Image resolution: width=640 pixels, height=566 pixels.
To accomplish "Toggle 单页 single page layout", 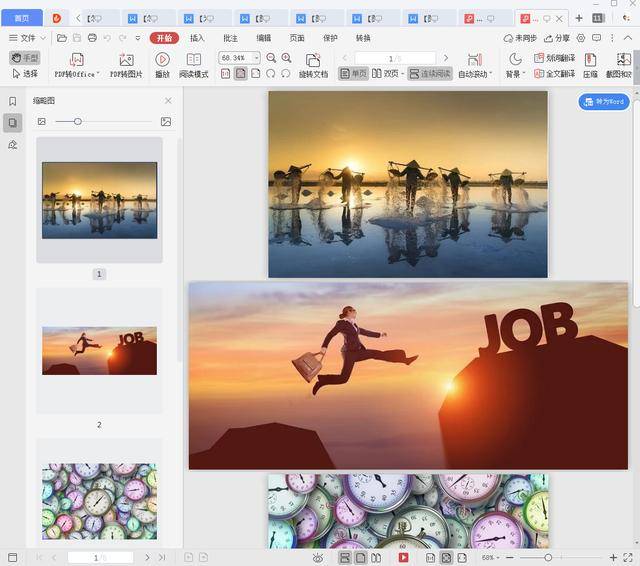I will [353, 74].
